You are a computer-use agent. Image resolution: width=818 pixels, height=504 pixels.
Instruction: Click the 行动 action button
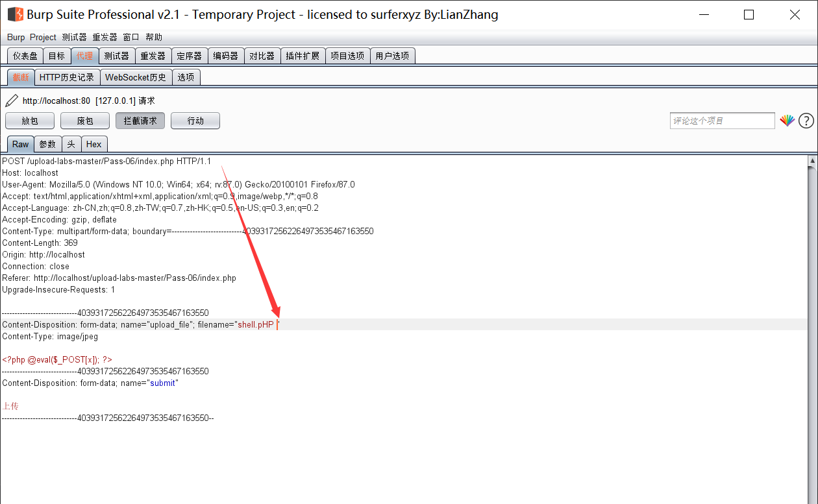tap(195, 121)
